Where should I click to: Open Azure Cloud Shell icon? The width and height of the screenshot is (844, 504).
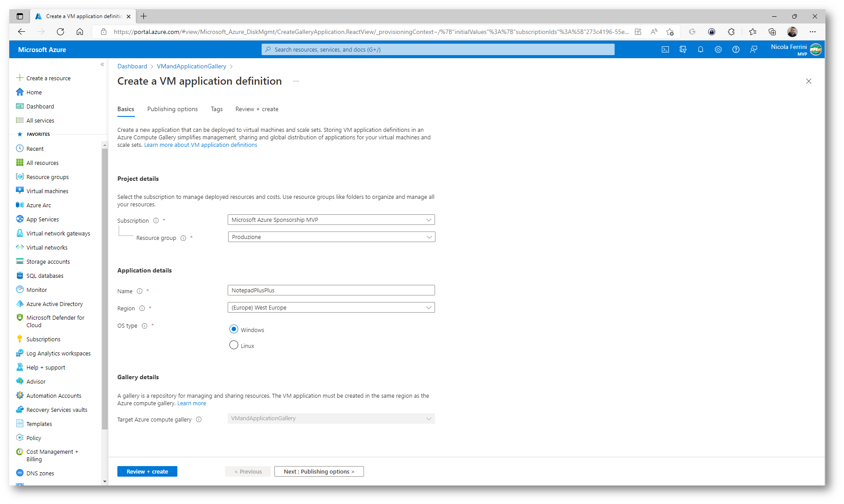click(665, 49)
